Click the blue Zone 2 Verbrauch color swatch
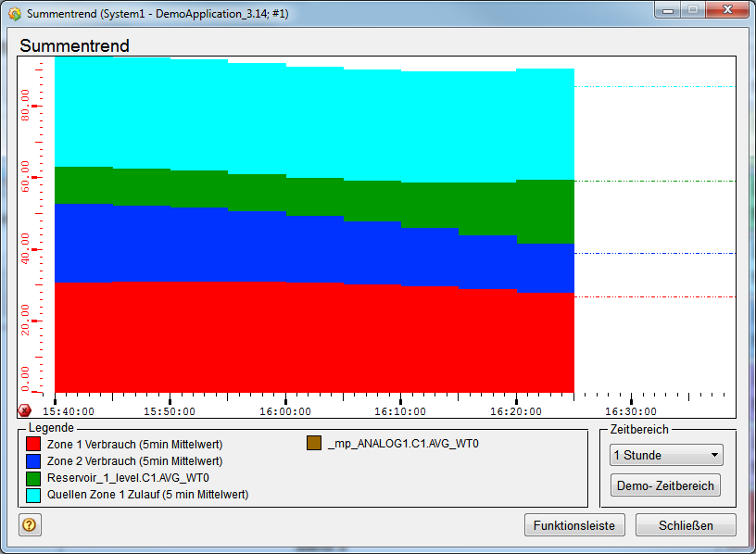Image resolution: width=756 pixels, height=554 pixels. 33,461
